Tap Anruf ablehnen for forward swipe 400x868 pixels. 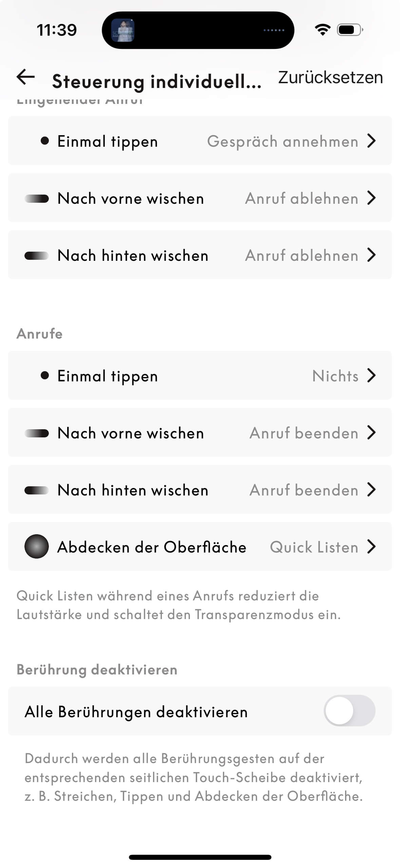(302, 198)
